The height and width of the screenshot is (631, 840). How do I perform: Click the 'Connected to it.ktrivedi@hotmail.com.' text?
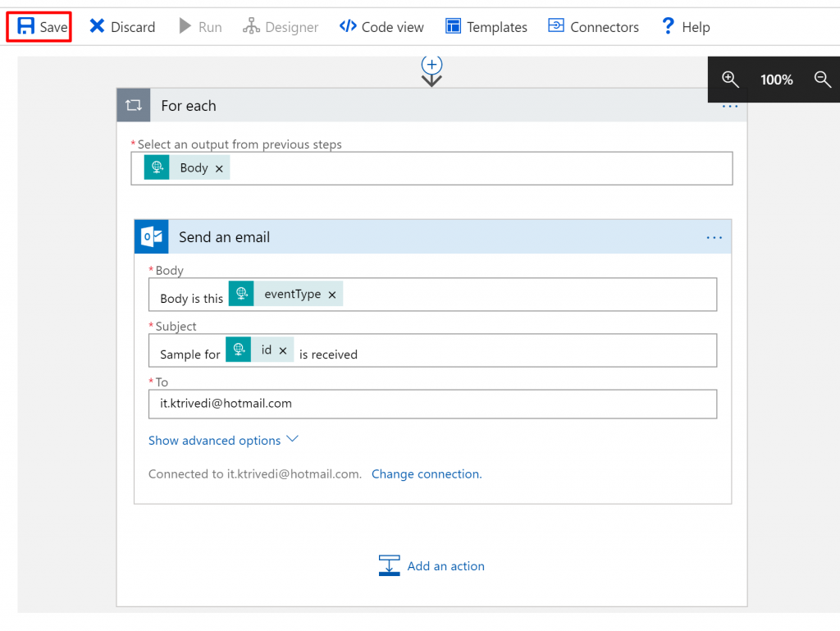coord(255,474)
